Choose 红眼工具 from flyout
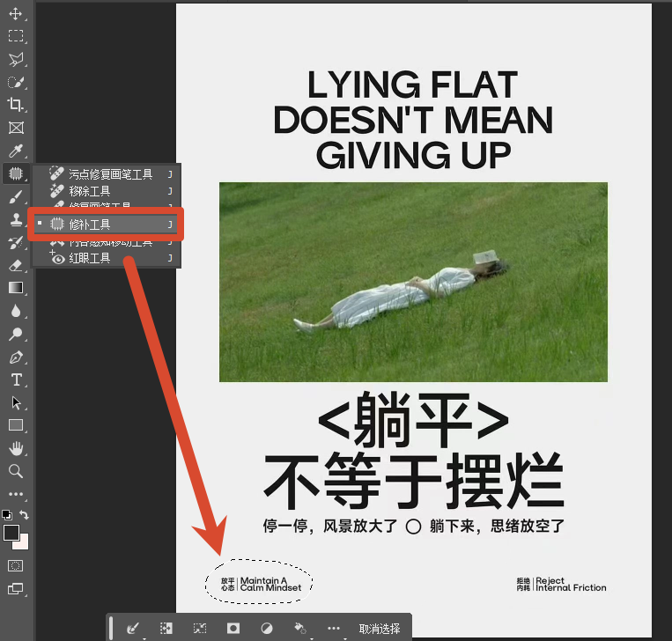Image resolution: width=672 pixels, height=641 pixels. (x=107, y=258)
